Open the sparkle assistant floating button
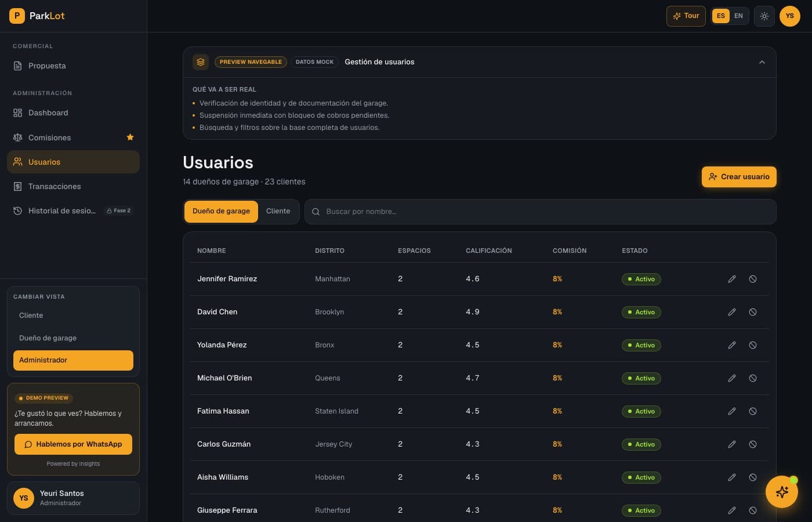The image size is (812, 522). pos(781,492)
